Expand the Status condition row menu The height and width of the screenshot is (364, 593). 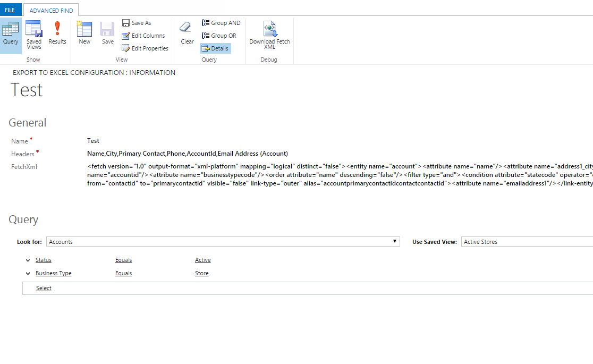point(28,260)
